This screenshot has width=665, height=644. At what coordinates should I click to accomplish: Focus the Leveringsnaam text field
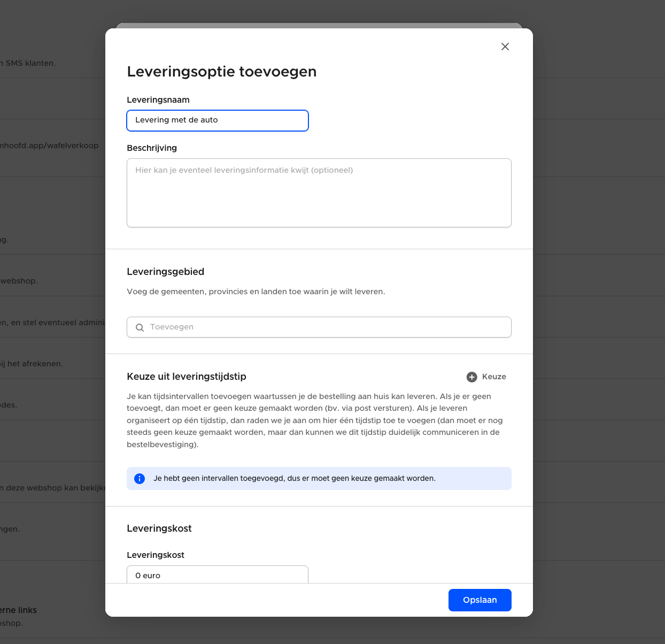click(218, 120)
